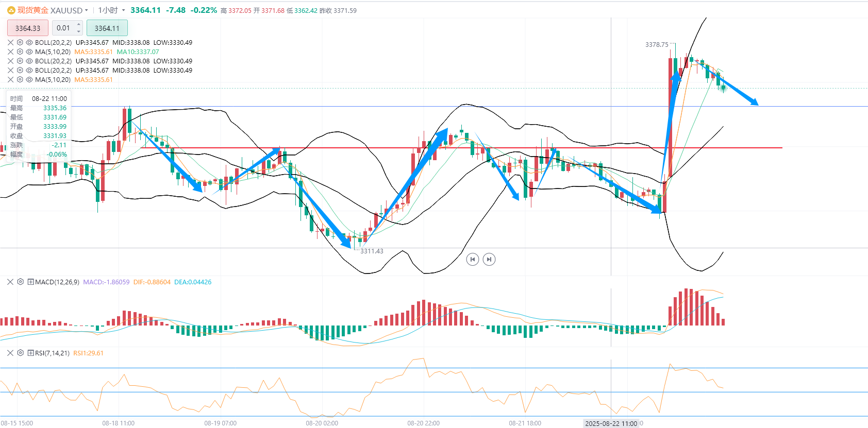This screenshot has width=868, height=428.
Task: Click the 3311.43 low price label on chart
Action: point(372,251)
